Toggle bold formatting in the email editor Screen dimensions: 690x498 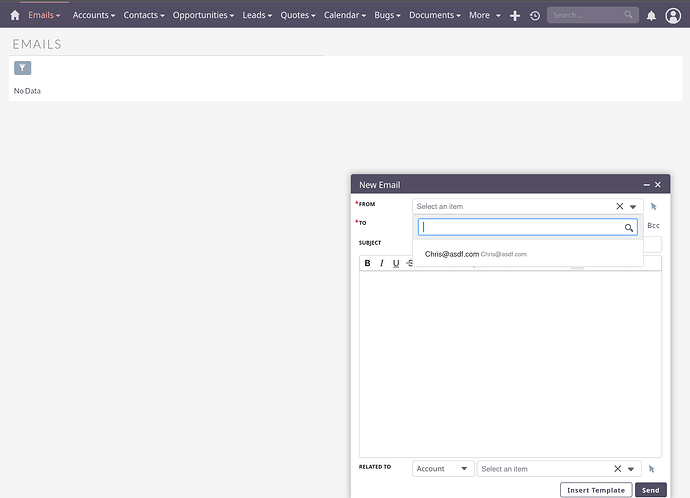[x=367, y=263]
